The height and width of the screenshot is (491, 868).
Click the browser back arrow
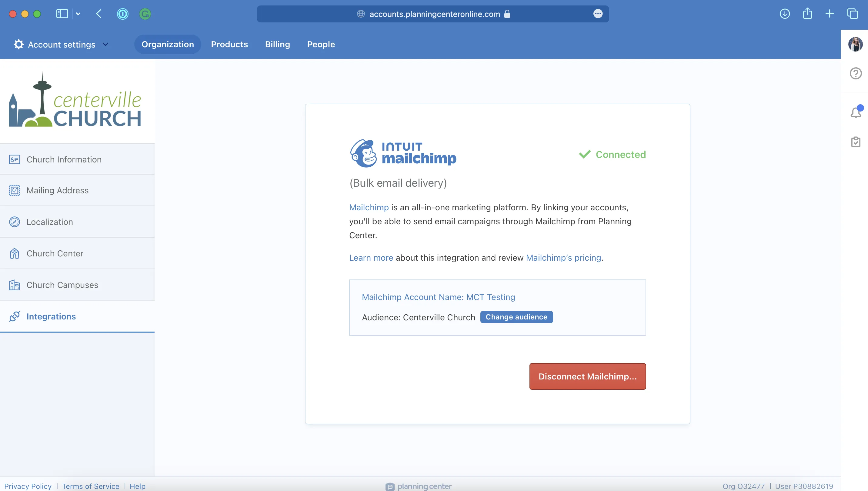tap(98, 14)
